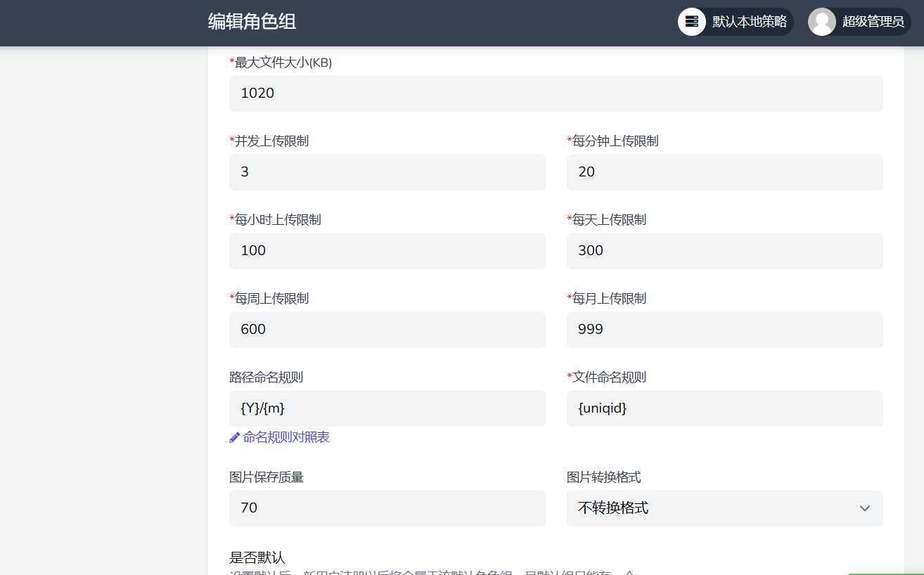Image resolution: width=924 pixels, height=575 pixels.
Task: Click the 图片保存质量 input field
Action: click(x=387, y=508)
